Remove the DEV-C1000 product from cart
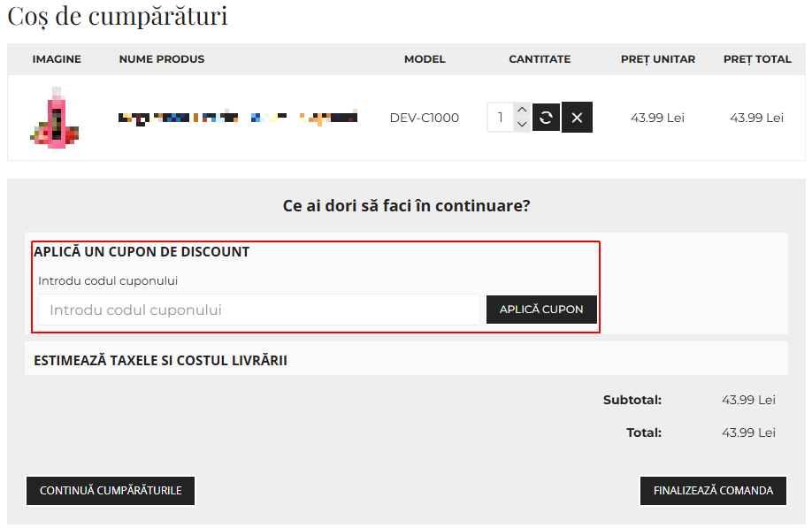Screen dimensions: 812x528 coord(577,118)
